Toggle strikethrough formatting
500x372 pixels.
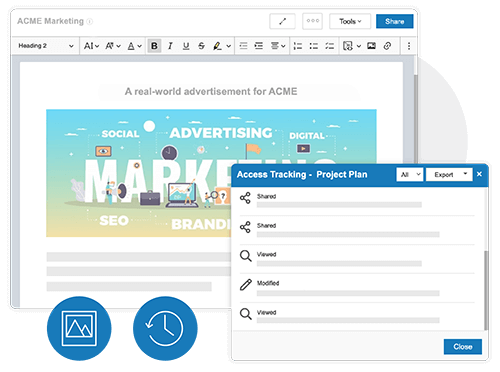click(x=201, y=46)
